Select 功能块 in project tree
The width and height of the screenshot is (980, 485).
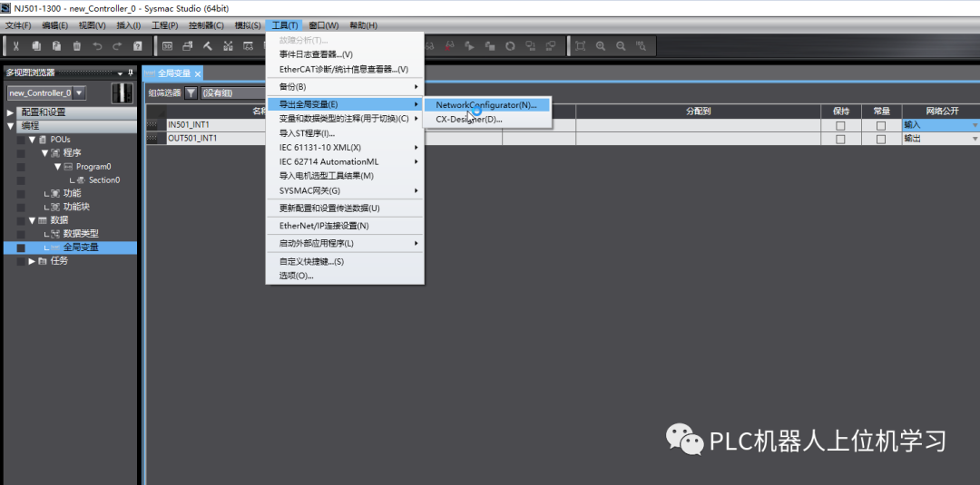click(x=76, y=207)
